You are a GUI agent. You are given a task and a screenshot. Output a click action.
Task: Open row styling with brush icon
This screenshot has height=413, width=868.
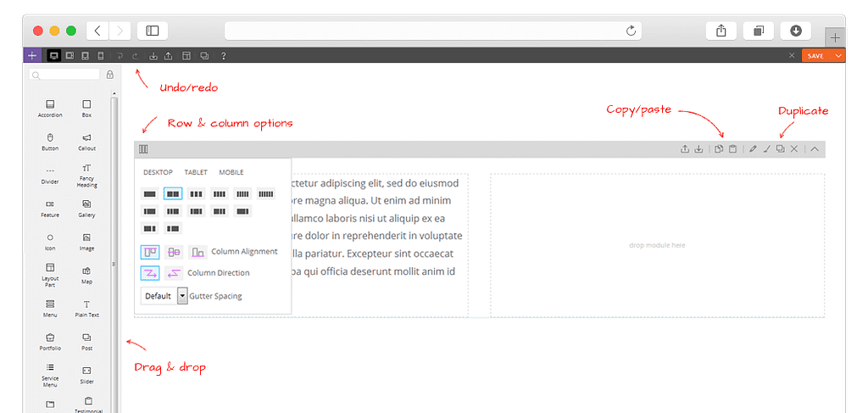(766, 149)
